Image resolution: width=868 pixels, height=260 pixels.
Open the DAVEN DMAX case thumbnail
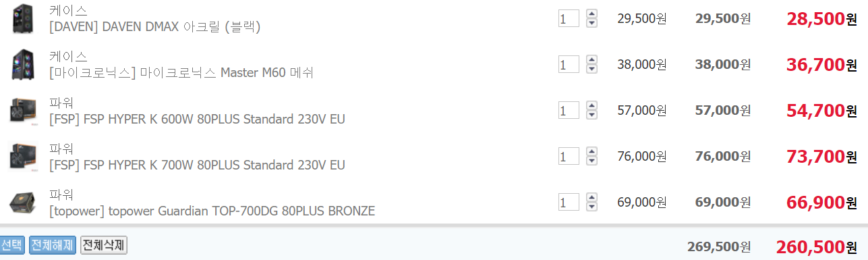(x=23, y=19)
